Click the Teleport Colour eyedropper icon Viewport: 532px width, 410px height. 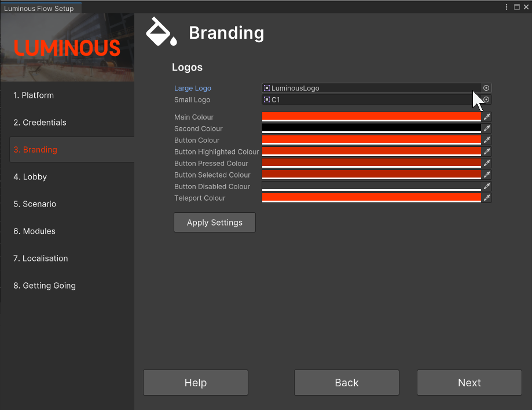pyautogui.click(x=487, y=198)
